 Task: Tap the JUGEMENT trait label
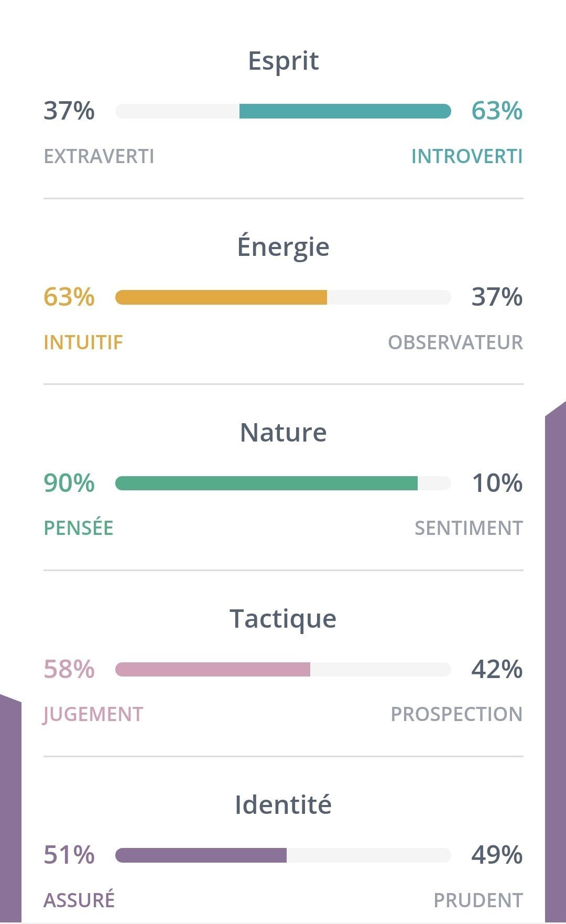click(x=93, y=714)
